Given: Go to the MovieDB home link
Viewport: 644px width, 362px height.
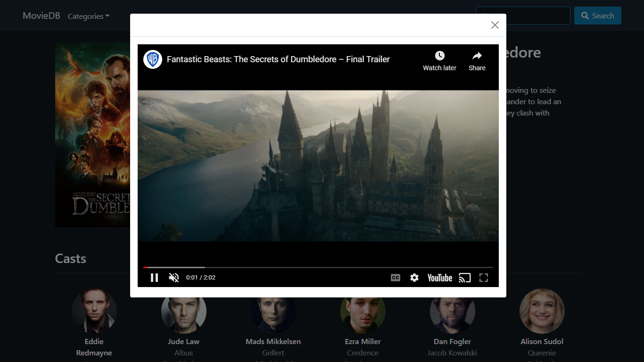Looking at the screenshot, I should point(41,16).
